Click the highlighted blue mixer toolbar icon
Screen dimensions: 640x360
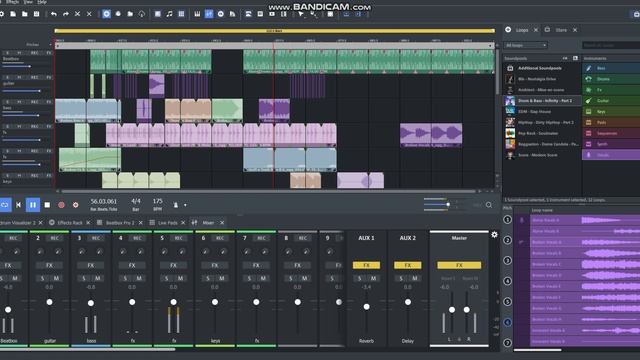[x=209, y=14]
